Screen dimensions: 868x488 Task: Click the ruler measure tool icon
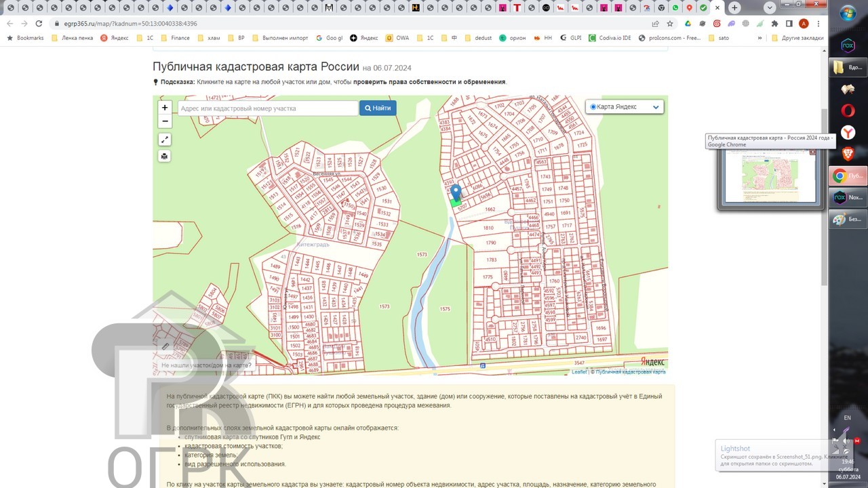(165, 346)
